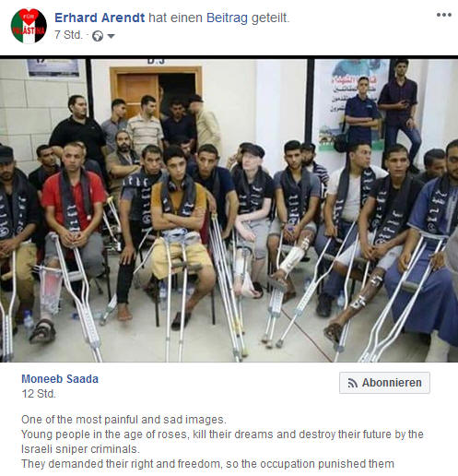Open the shared Beitrag link

click(x=227, y=18)
